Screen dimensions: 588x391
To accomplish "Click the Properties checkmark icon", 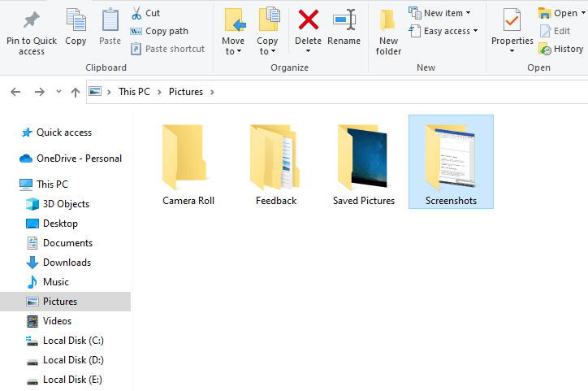I will coord(512,20).
